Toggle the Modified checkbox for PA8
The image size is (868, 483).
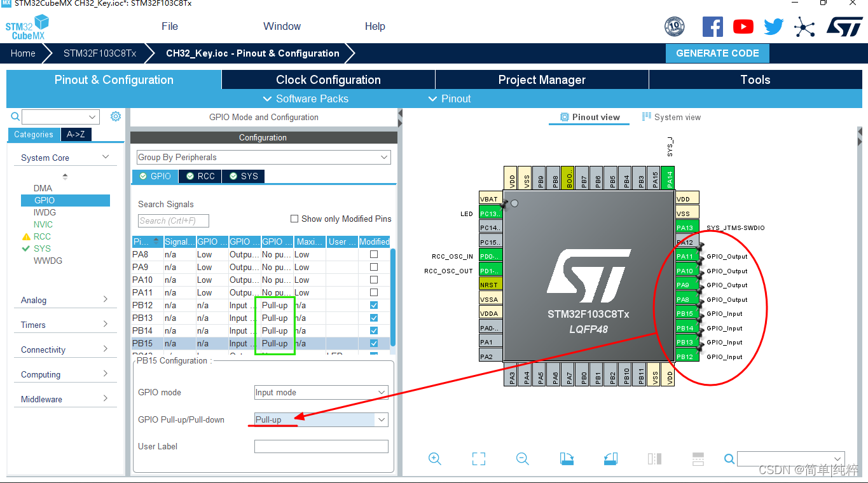coord(374,254)
